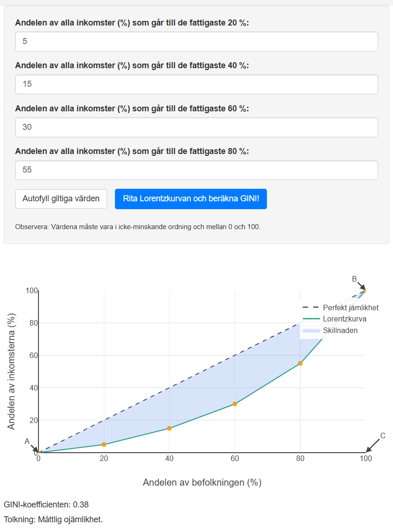This screenshot has height=532, width=393.
Task: Click the orange data point at 20% population
Action: pyautogui.click(x=104, y=444)
